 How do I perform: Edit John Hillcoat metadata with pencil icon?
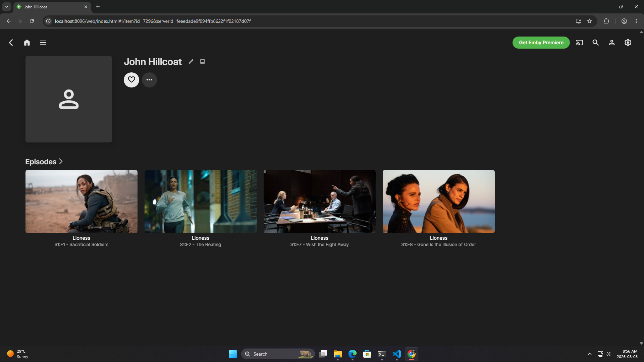(191, 61)
